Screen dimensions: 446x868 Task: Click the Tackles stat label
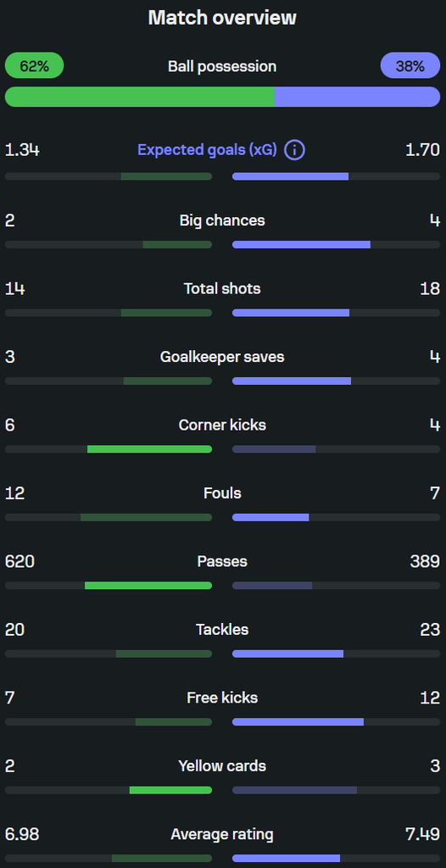click(222, 630)
